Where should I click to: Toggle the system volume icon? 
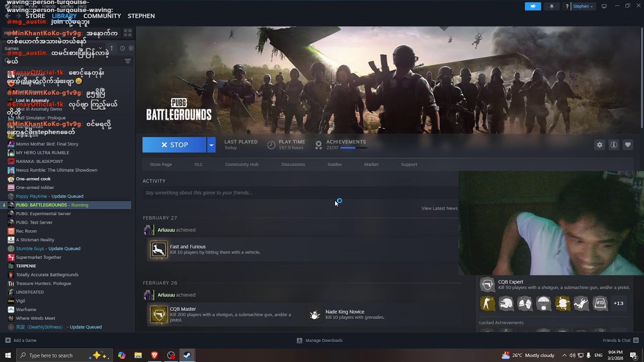click(572, 355)
